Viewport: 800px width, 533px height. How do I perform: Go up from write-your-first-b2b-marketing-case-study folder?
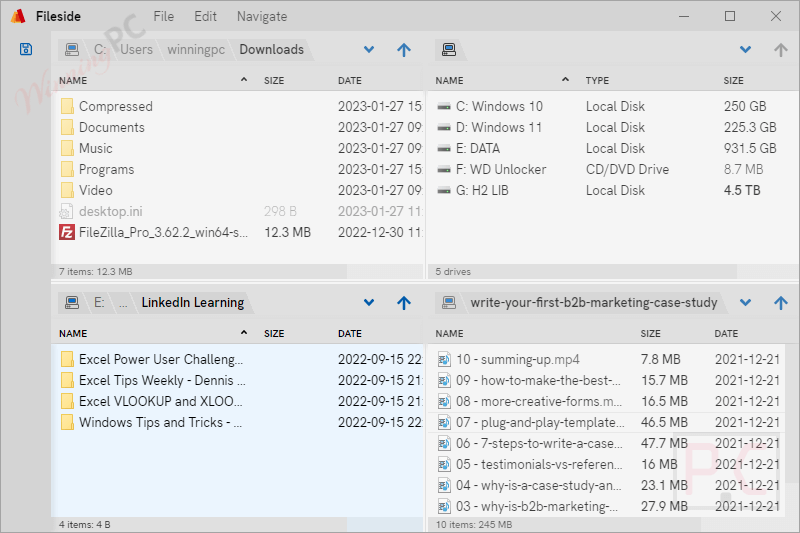[x=780, y=302]
